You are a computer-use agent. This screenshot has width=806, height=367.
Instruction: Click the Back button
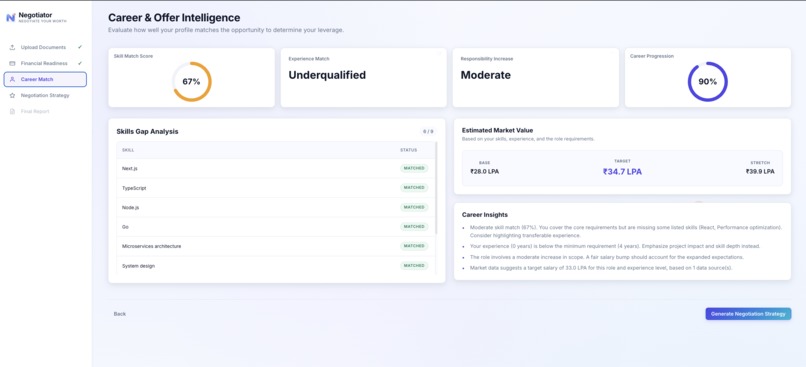(x=120, y=314)
